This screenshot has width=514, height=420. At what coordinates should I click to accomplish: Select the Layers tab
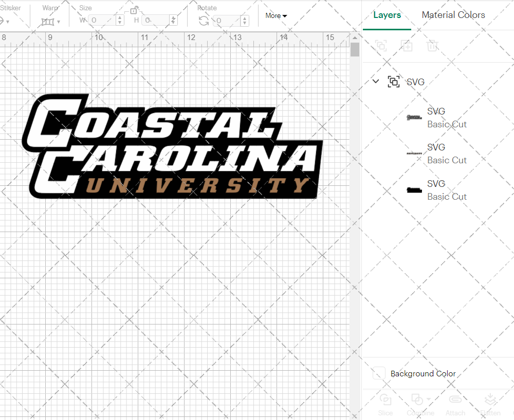387,15
